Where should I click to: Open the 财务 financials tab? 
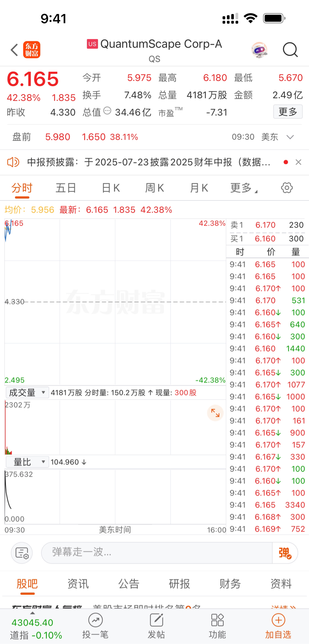(x=230, y=584)
